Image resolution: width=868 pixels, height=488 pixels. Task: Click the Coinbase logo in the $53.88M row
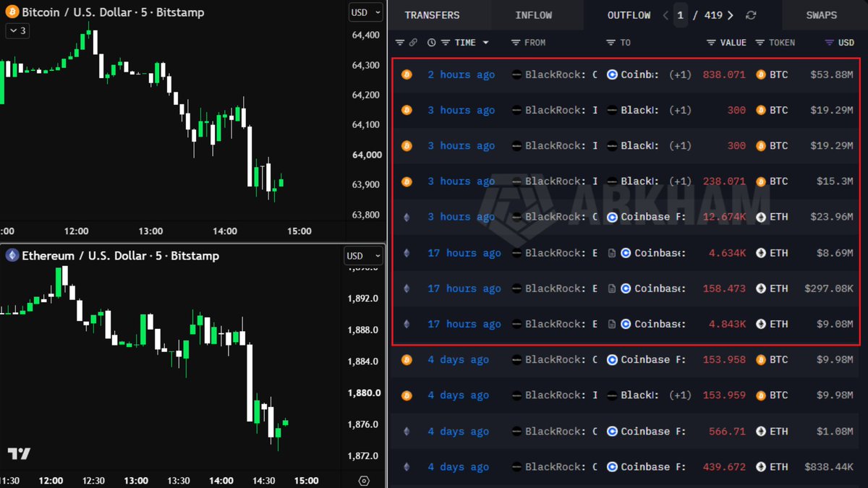click(x=612, y=74)
